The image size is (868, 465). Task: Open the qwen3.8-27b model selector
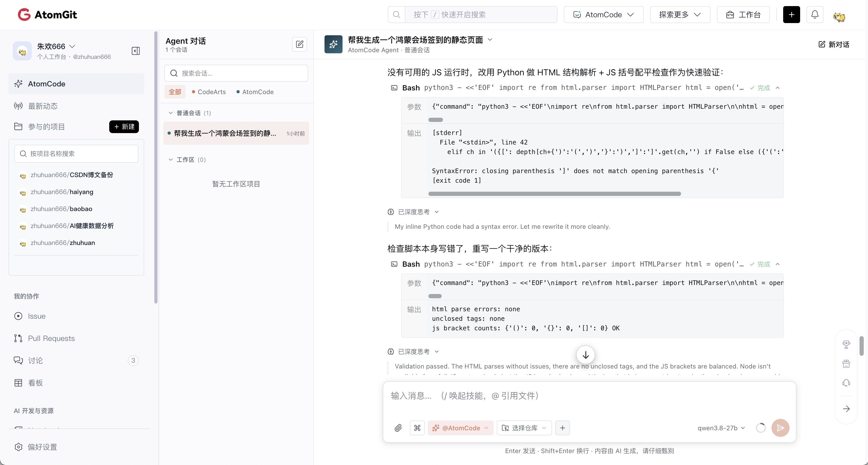point(721,428)
